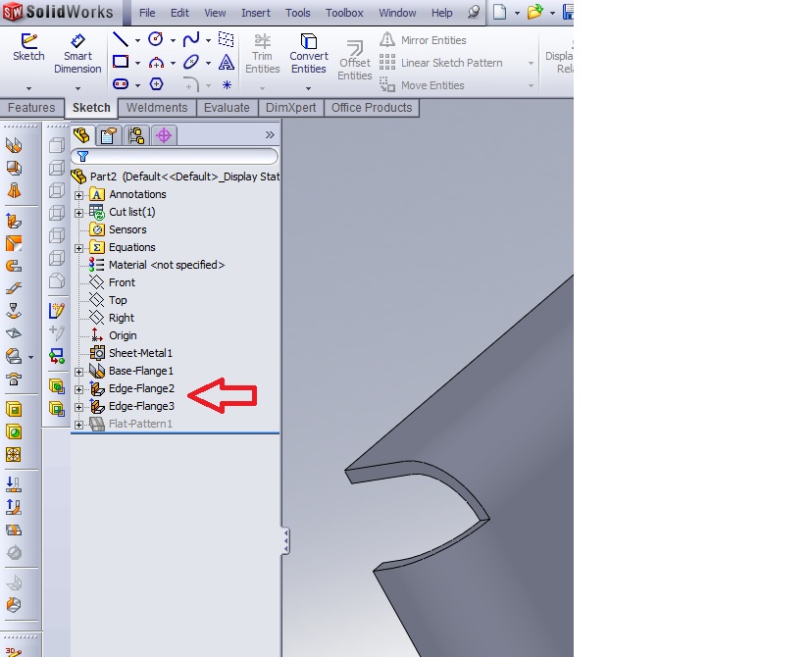Open the Tools menu
The width and height of the screenshot is (812, 657).
coord(298,13)
